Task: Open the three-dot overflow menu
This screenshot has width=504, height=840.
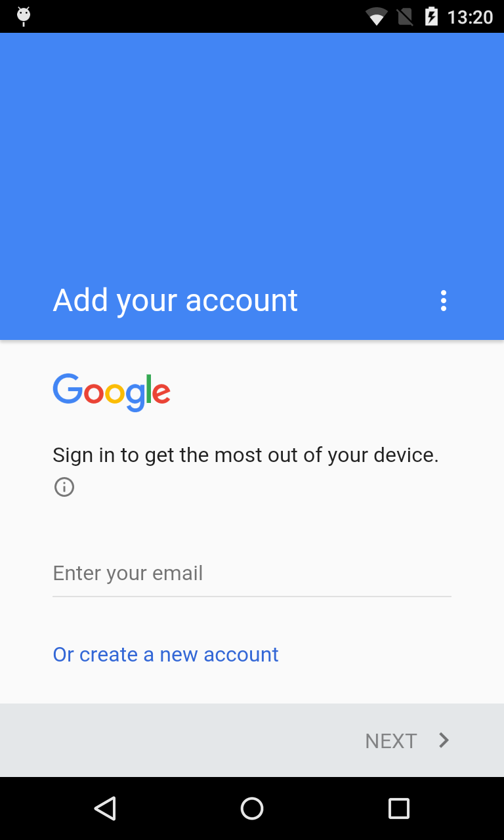Action: [x=444, y=301]
